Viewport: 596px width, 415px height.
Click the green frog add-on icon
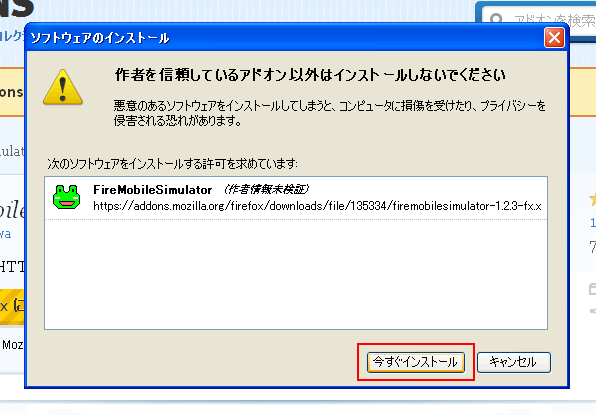tap(67, 197)
